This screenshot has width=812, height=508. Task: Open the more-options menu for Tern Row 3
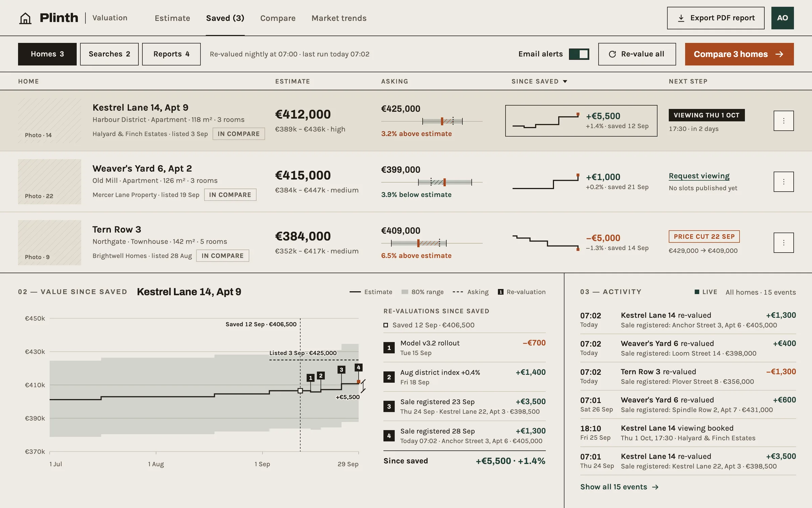tap(784, 242)
